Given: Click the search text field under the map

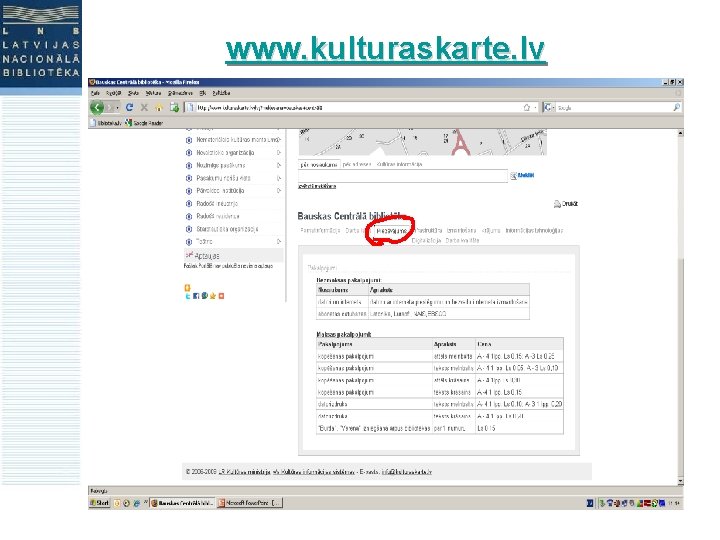Looking at the screenshot, I should [403, 176].
